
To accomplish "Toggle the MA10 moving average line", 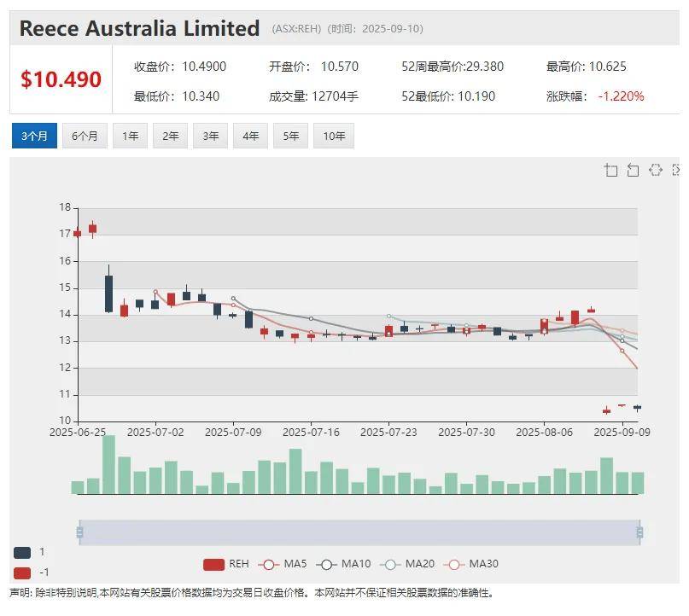I will (x=327, y=564).
